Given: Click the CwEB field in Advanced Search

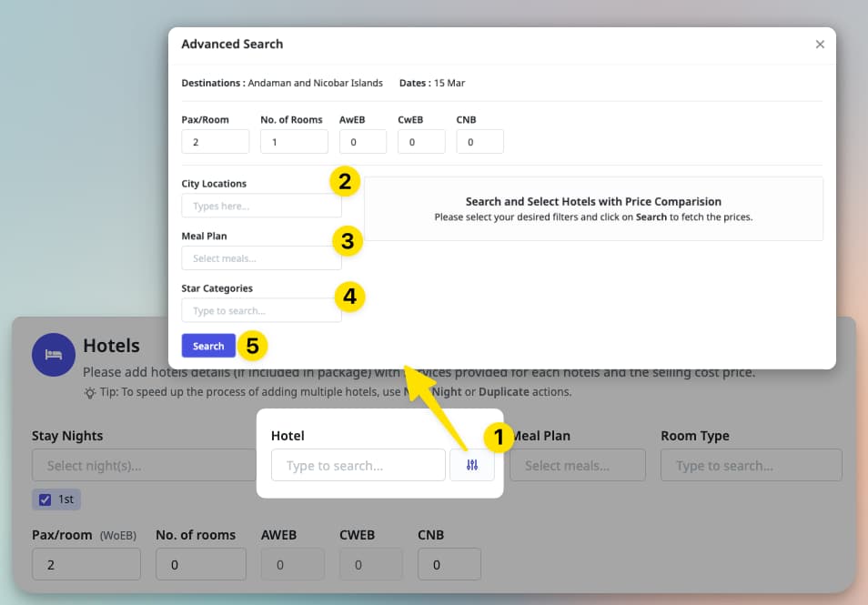Looking at the screenshot, I should [420, 141].
